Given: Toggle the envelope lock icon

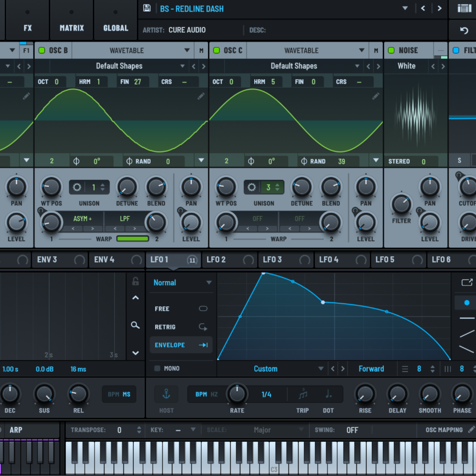Looking at the screenshot, I should 135,281.
